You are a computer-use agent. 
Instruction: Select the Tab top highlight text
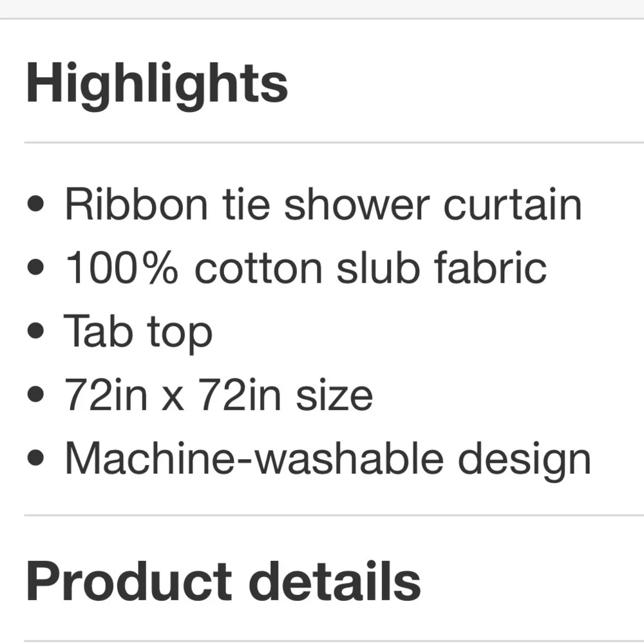(138, 333)
